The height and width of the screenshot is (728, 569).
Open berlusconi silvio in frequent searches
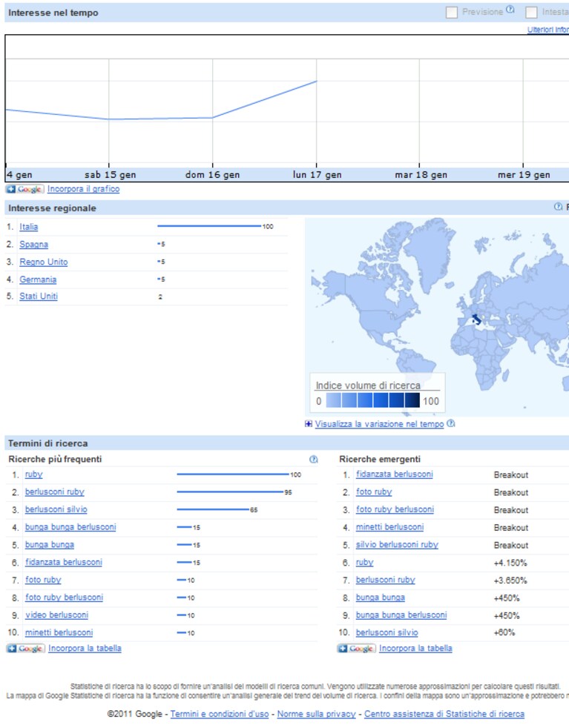(x=56, y=510)
